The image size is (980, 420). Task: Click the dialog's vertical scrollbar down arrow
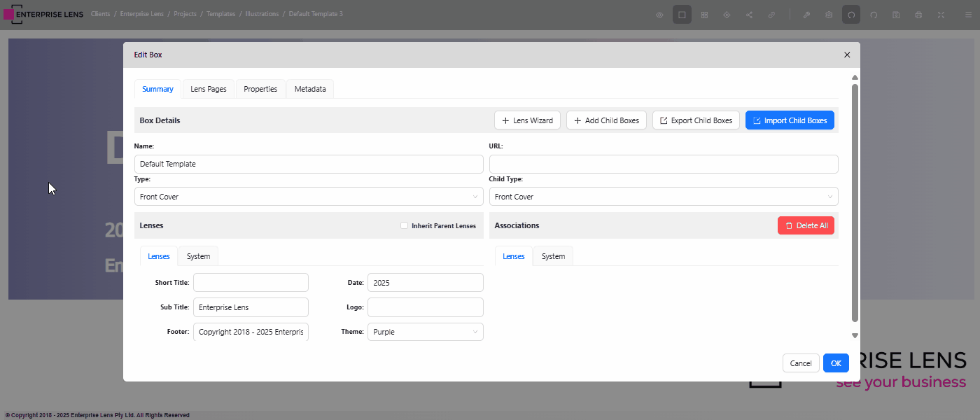(x=855, y=335)
